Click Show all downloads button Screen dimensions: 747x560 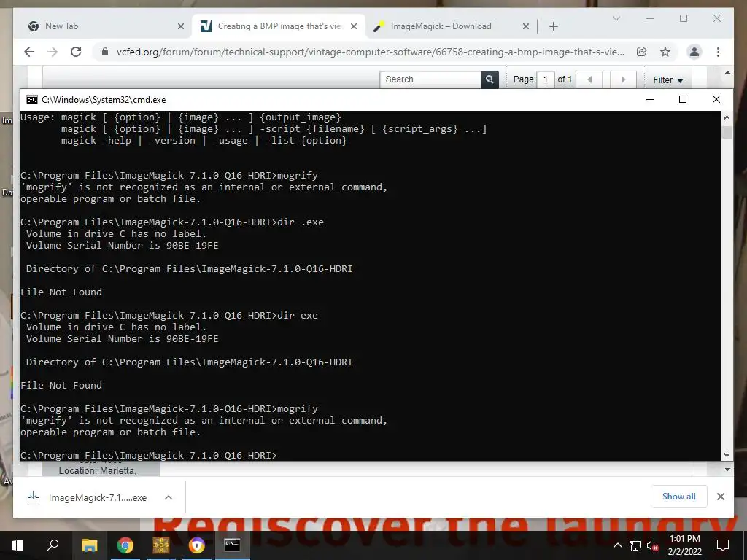point(679,497)
